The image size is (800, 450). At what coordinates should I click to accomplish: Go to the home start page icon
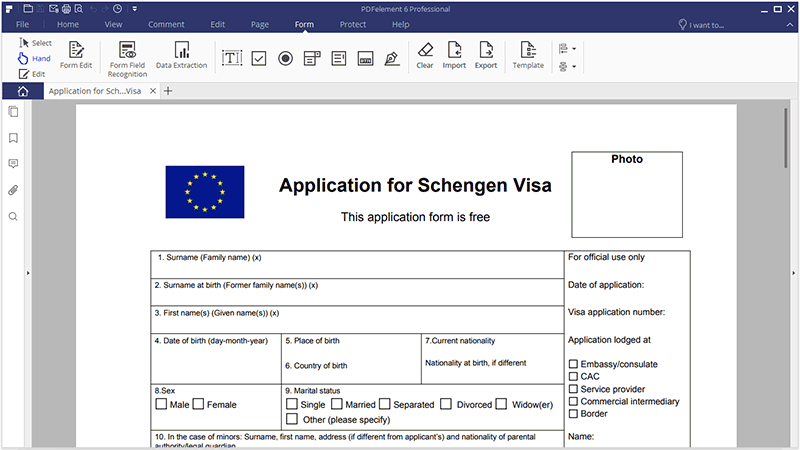coord(23,91)
